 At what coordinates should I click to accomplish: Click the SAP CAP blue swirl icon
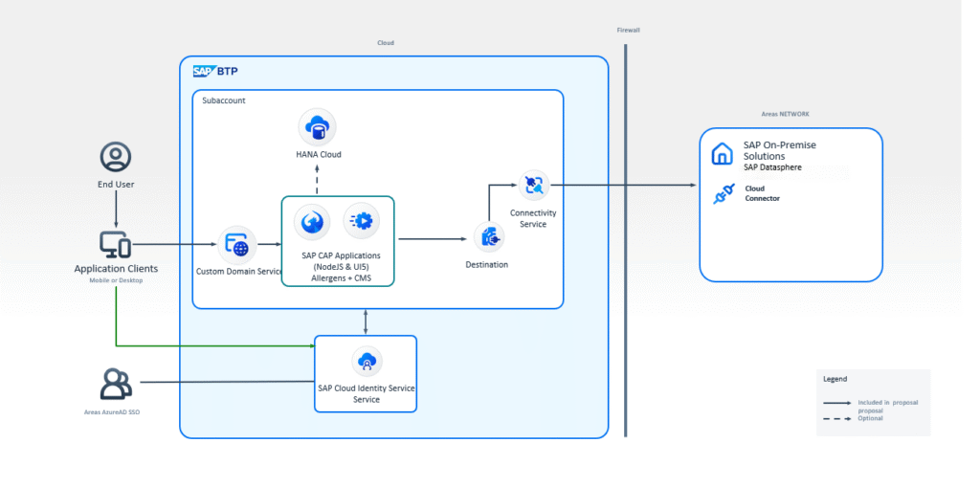[x=312, y=222]
